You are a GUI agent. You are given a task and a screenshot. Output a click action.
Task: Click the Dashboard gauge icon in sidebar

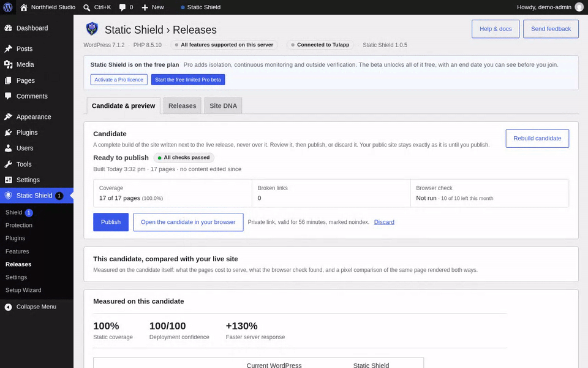click(x=8, y=28)
